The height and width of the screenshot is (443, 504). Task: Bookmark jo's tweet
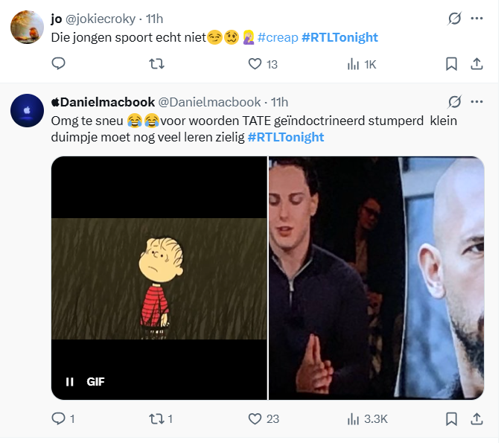(451, 64)
